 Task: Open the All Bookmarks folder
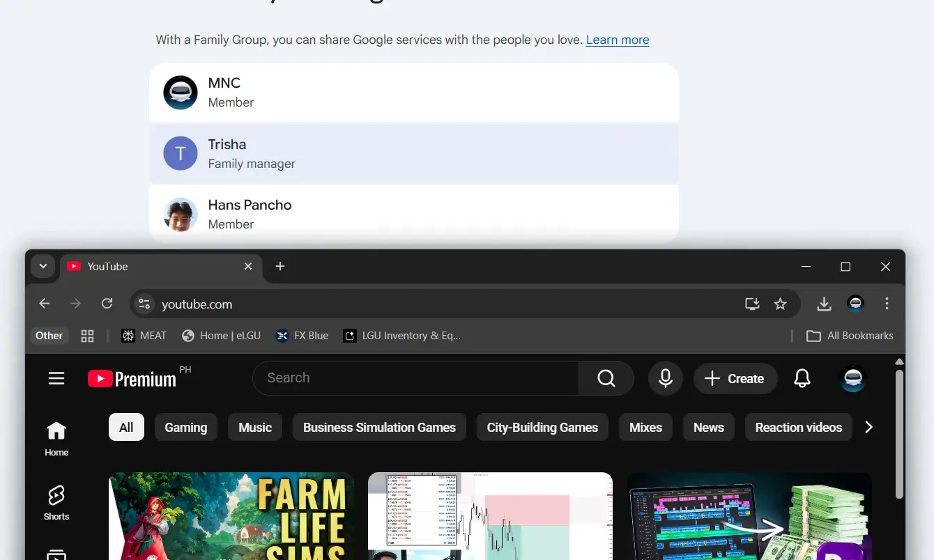[x=850, y=336]
